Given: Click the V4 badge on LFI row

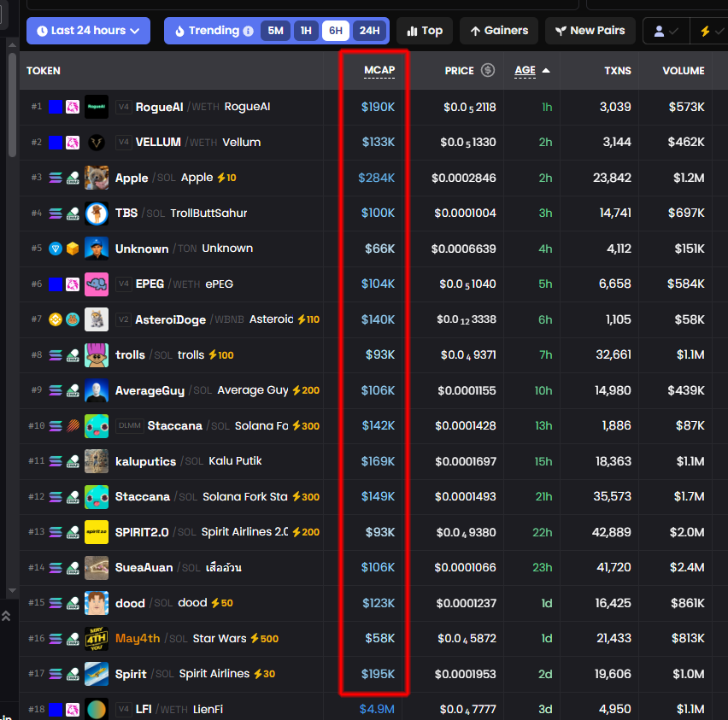Looking at the screenshot, I should point(124,709).
